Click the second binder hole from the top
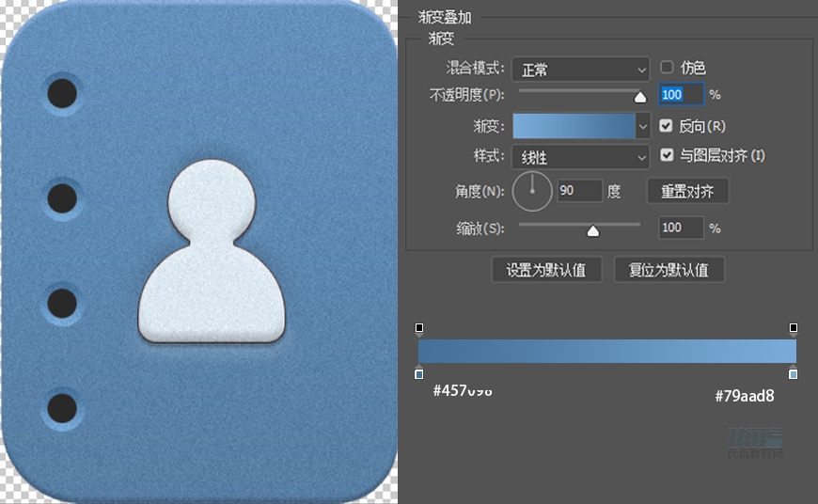The width and height of the screenshot is (818, 504). pos(62,198)
